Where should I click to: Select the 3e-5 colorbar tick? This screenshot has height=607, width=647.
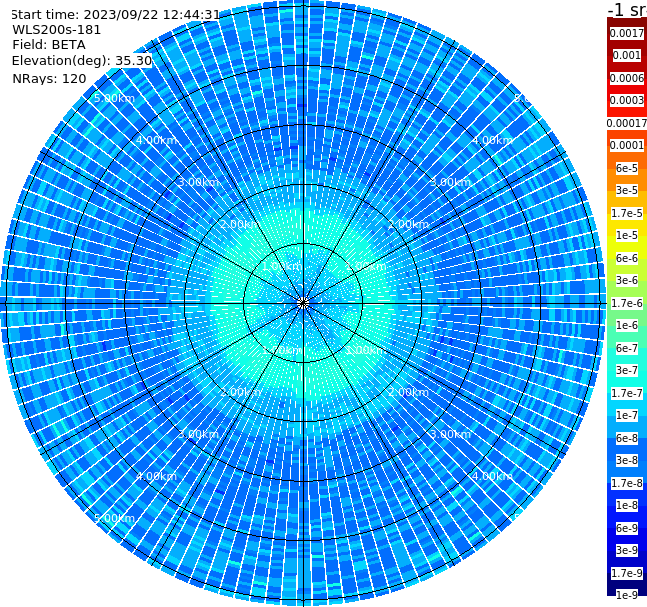click(627, 190)
